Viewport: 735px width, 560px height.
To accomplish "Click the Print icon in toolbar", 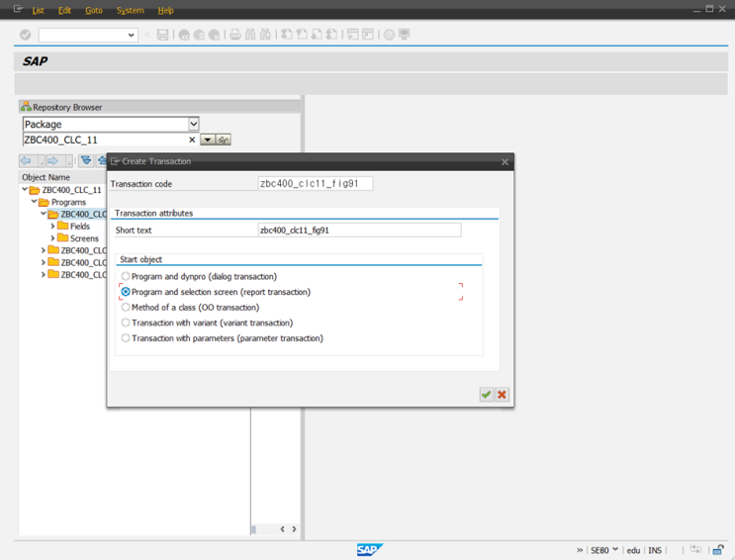I will 235,35.
